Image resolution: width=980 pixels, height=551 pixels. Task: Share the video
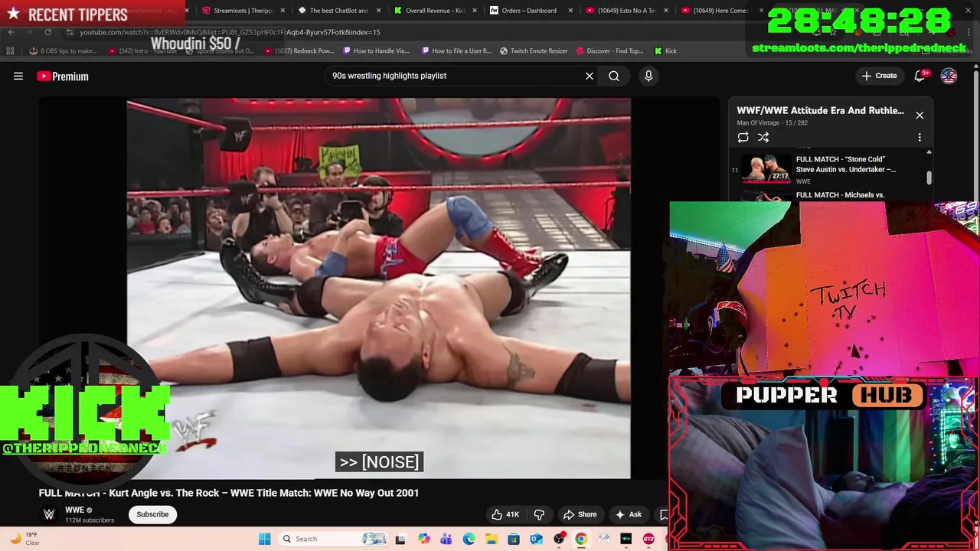click(x=580, y=514)
